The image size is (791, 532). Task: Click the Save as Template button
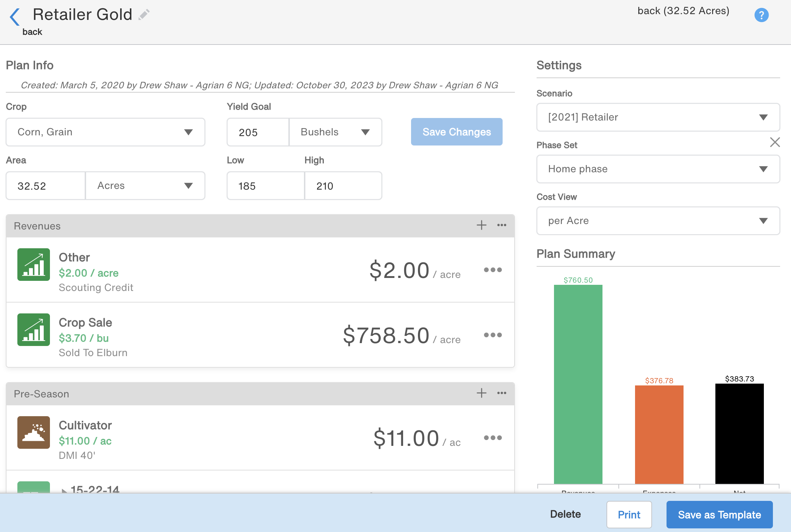(x=719, y=515)
